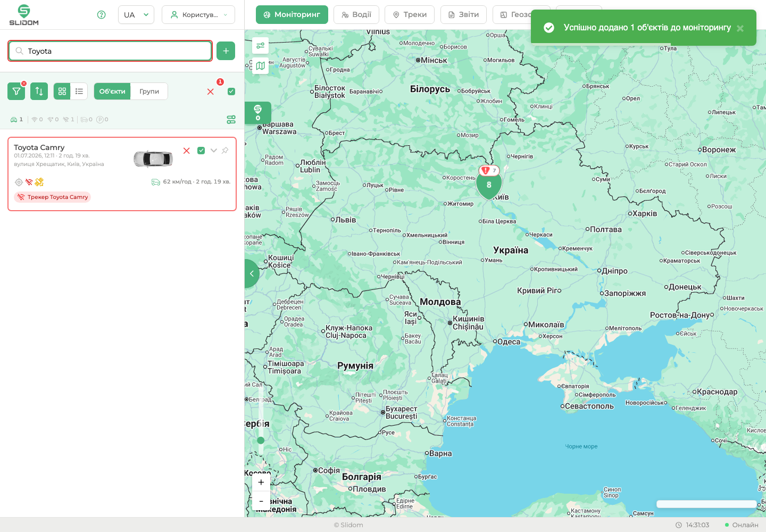Screen dimensions: 766x532
Task: Select the Групи tab
Action: click(x=149, y=92)
